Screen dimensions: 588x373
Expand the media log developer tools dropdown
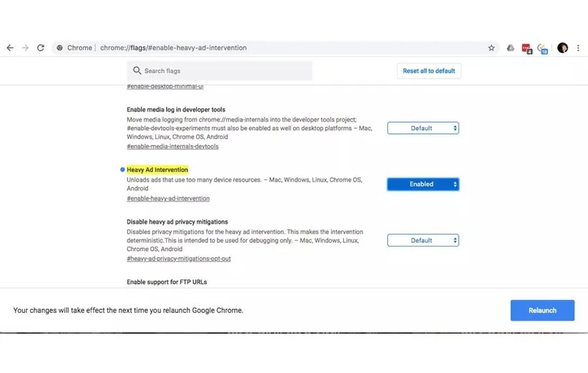423,129
